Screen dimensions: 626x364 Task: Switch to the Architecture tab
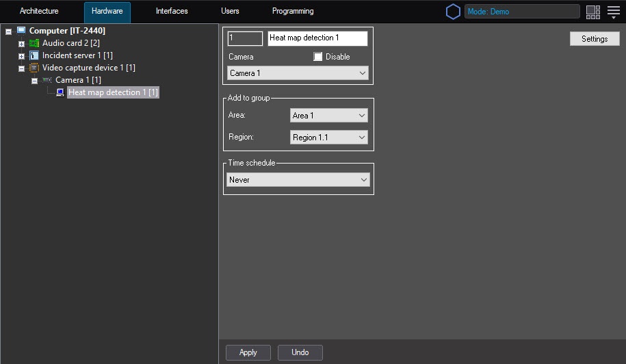point(39,12)
